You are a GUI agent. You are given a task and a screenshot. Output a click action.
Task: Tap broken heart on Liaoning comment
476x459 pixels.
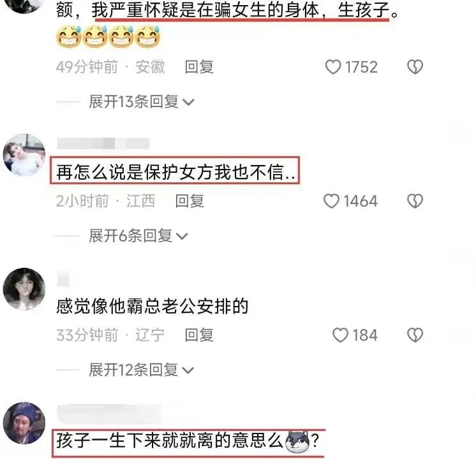pyautogui.click(x=415, y=335)
